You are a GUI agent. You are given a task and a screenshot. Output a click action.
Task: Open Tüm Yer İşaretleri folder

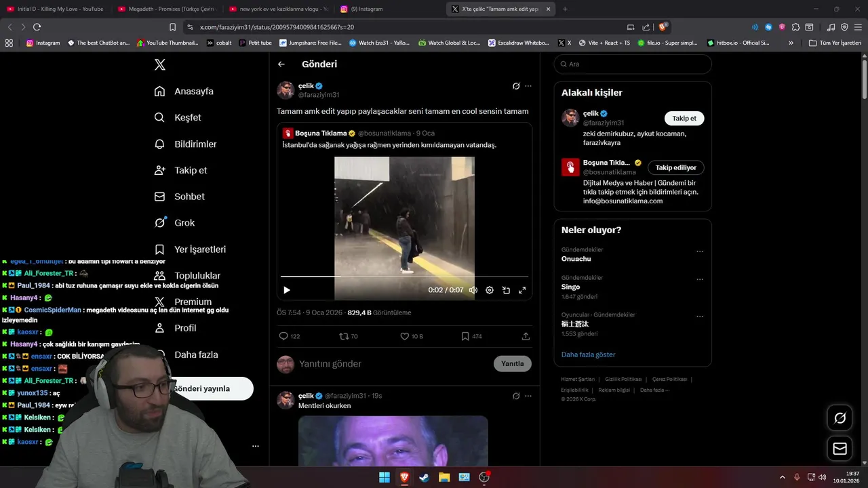pyautogui.click(x=835, y=43)
